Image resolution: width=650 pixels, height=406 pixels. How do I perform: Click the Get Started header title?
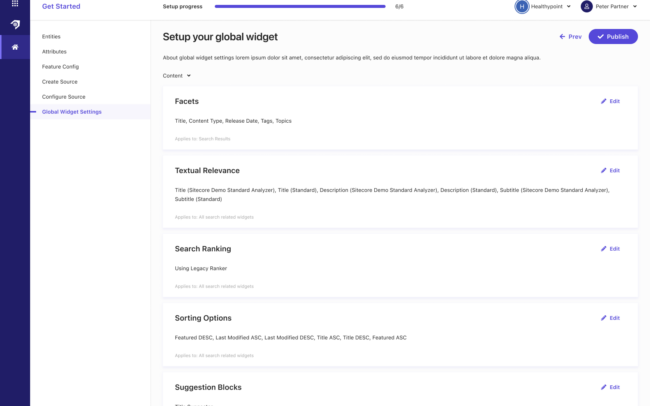61,6
